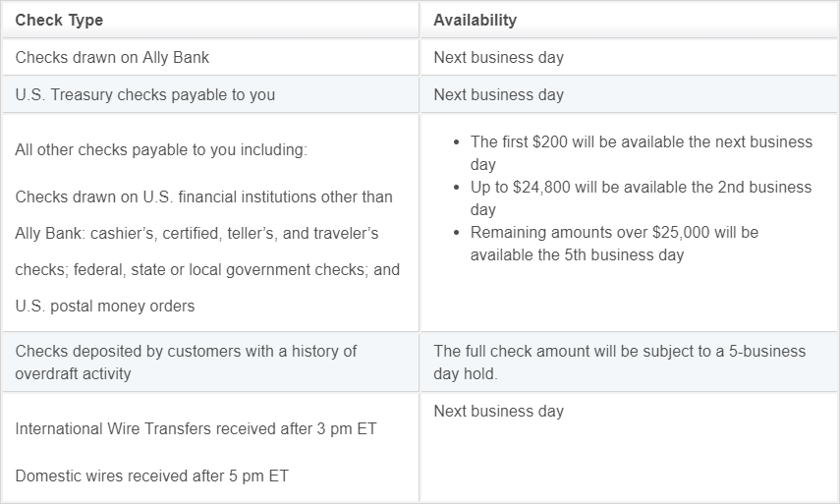Image resolution: width=840 pixels, height=504 pixels.
Task: Click the U.S. postal money orders line
Action: pyautogui.click(x=104, y=306)
